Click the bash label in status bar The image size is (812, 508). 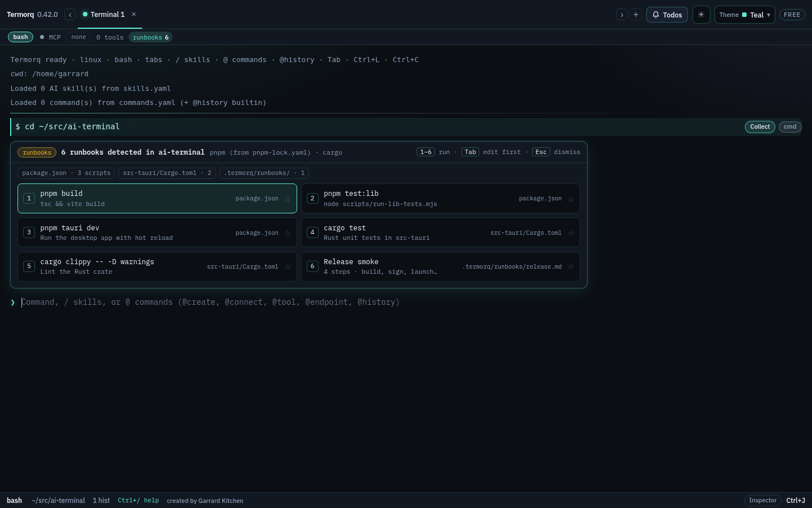tap(15, 501)
